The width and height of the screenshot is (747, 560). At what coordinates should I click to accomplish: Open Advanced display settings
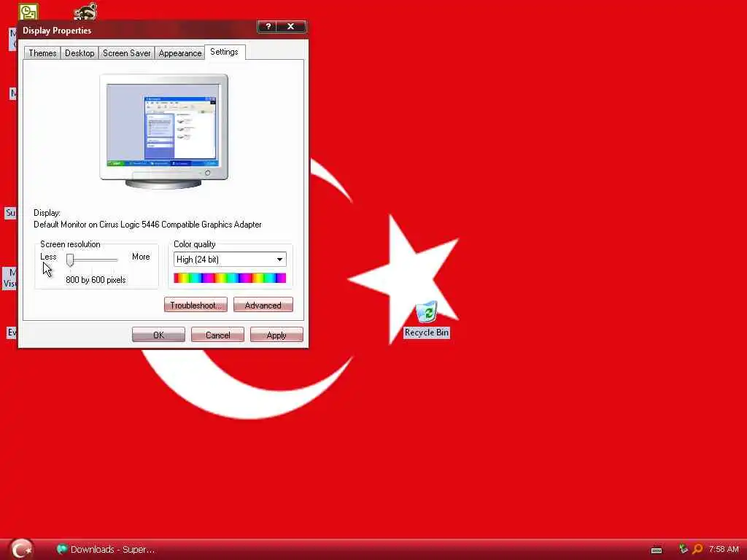263,305
